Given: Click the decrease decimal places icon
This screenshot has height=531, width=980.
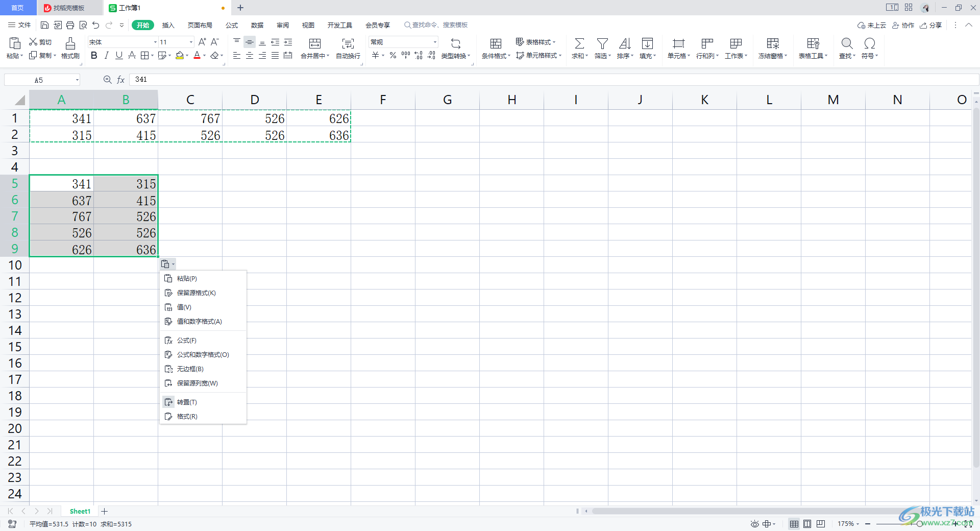Looking at the screenshot, I should pyautogui.click(x=431, y=55).
